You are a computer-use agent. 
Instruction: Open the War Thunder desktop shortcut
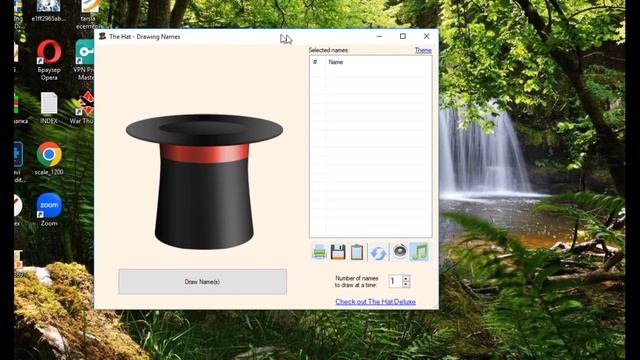(83, 108)
